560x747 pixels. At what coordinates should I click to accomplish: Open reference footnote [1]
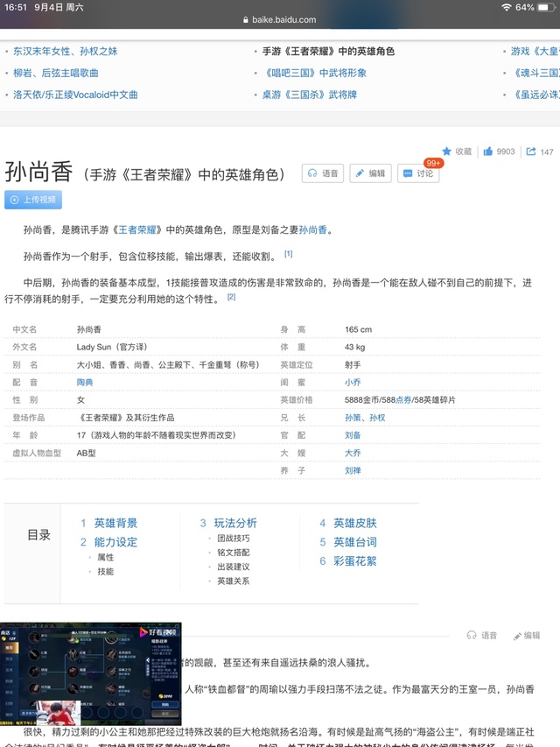(x=288, y=254)
